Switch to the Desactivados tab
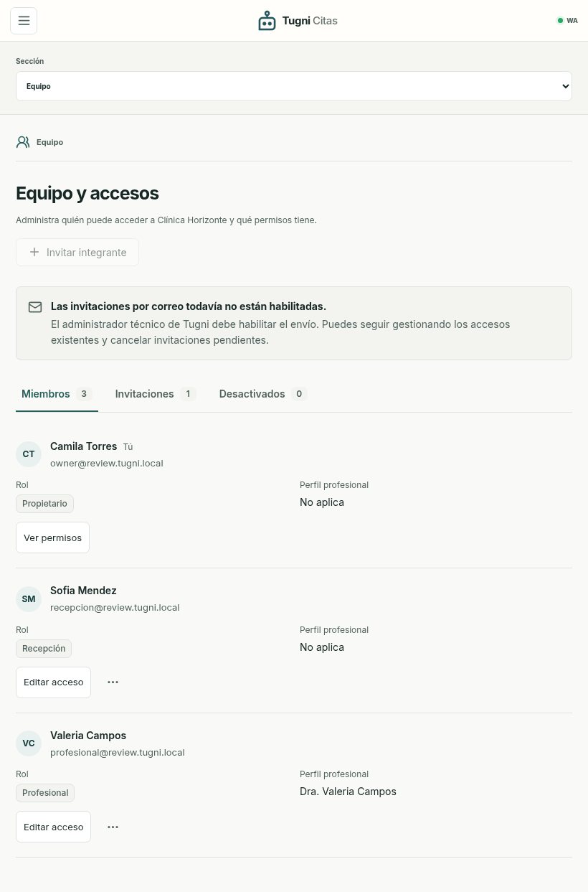 (263, 394)
